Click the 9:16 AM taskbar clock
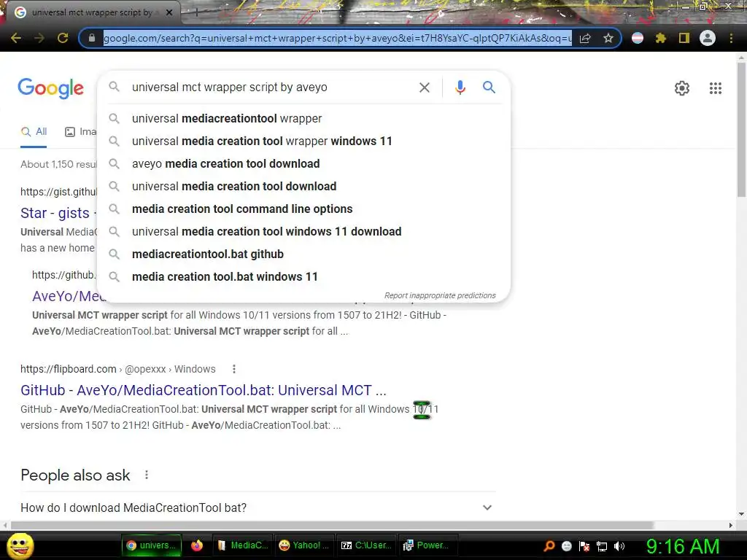The image size is (747, 560). pyautogui.click(x=682, y=547)
